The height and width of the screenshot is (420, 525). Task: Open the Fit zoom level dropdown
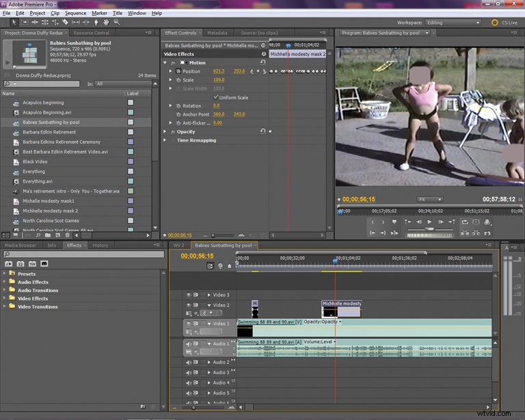(x=430, y=199)
